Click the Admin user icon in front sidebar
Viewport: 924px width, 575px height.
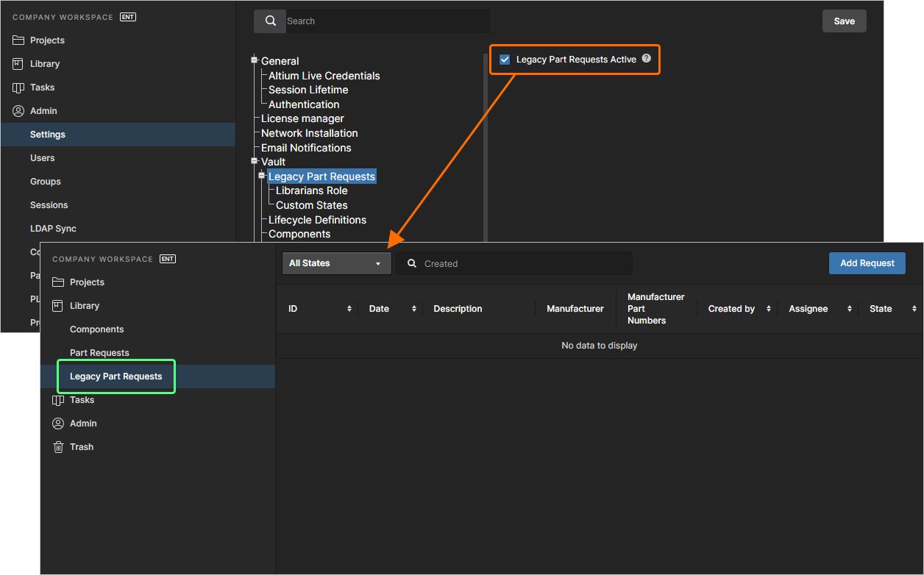click(x=58, y=424)
